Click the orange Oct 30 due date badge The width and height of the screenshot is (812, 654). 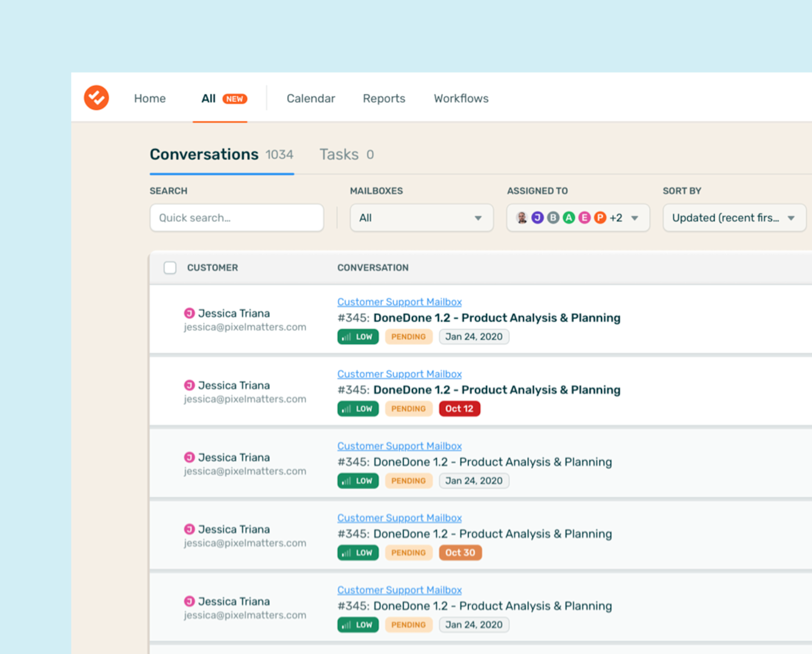[x=461, y=552]
